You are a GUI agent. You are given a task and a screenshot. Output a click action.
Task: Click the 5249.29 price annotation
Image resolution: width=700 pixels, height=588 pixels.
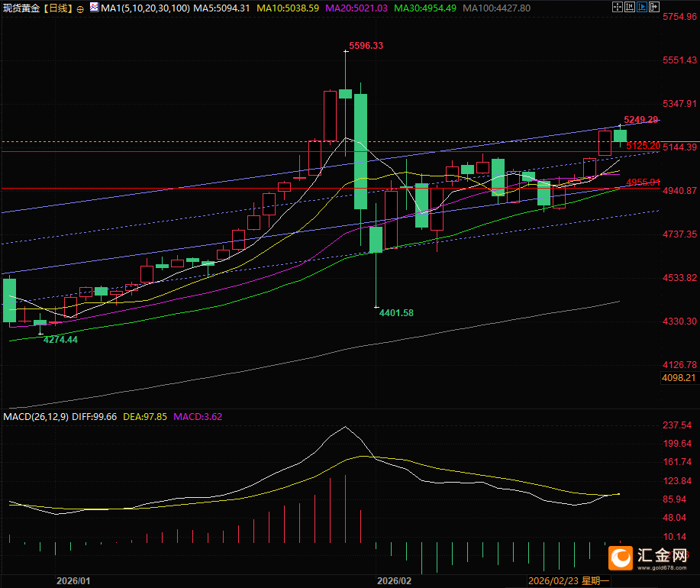click(640, 120)
